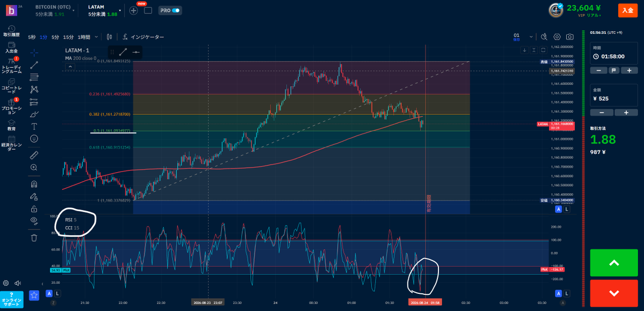
Task: Toggle log scale L on price chart
Action: tap(566, 210)
